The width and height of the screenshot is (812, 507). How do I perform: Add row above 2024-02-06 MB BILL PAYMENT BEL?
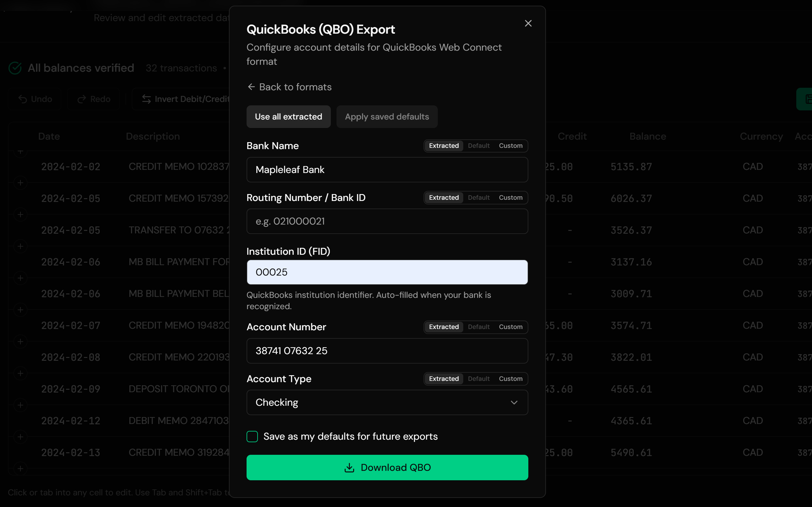(x=20, y=278)
